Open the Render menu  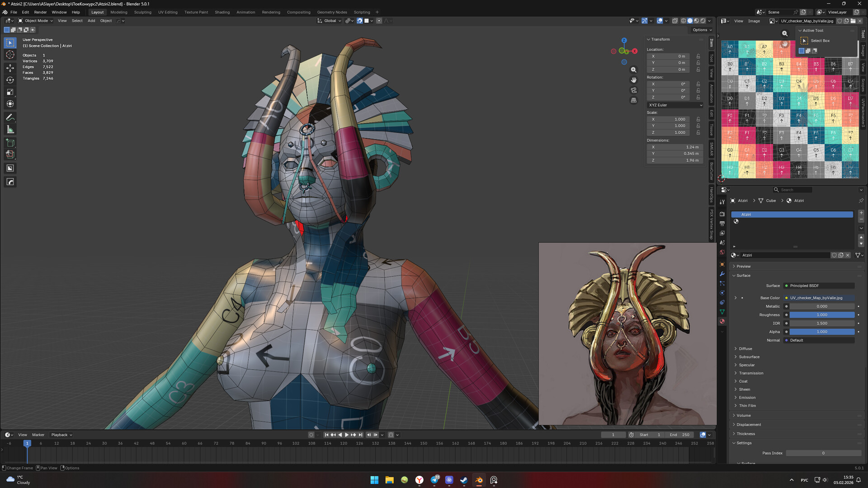[x=40, y=12]
